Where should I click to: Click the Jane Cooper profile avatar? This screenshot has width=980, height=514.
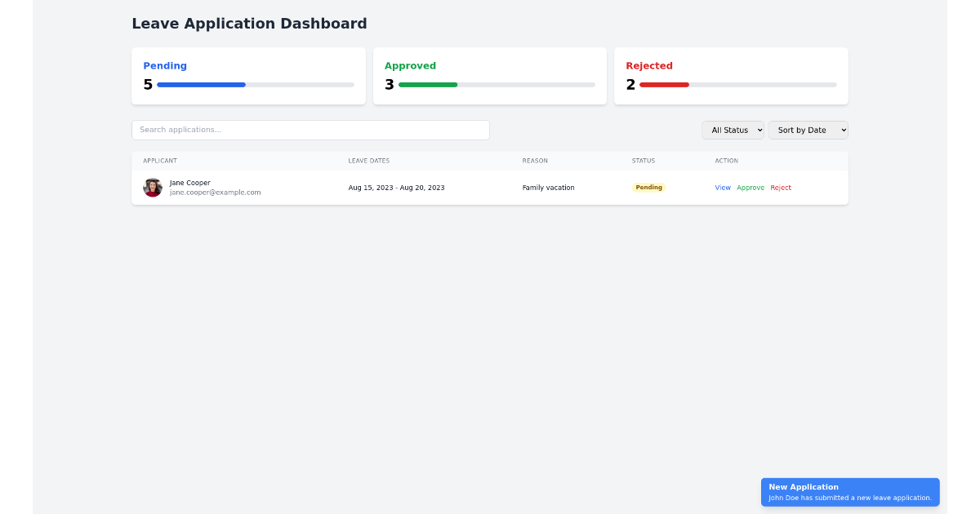pyautogui.click(x=153, y=188)
